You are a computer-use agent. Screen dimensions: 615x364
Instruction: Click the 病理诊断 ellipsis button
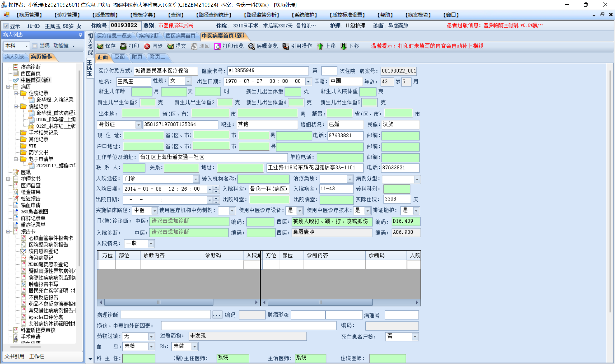(x=217, y=315)
